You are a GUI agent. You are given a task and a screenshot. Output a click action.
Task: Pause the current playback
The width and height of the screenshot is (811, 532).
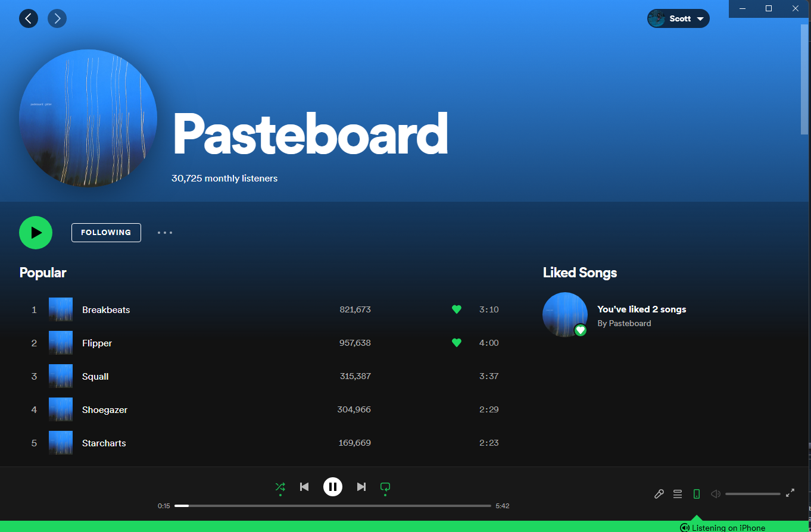pyautogui.click(x=333, y=487)
